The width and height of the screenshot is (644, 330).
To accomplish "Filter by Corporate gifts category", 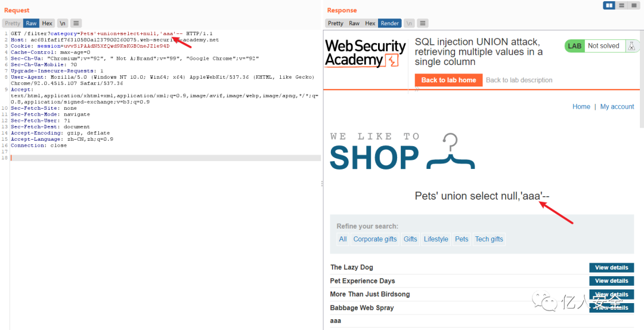I will click(x=375, y=239).
